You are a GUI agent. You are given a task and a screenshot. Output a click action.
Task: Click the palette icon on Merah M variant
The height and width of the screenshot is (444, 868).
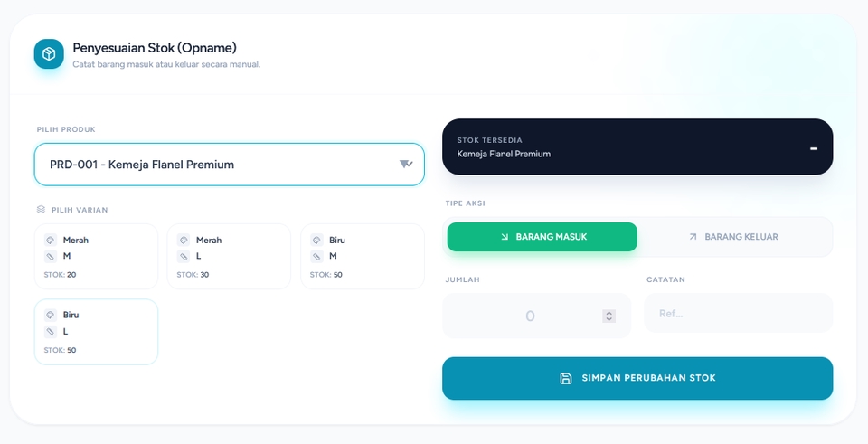51,241
